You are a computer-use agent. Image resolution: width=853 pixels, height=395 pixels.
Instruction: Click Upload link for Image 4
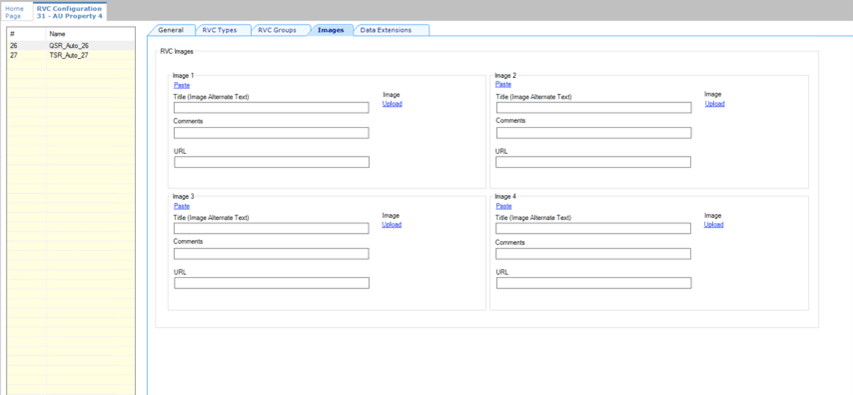[x=714, y=225]
